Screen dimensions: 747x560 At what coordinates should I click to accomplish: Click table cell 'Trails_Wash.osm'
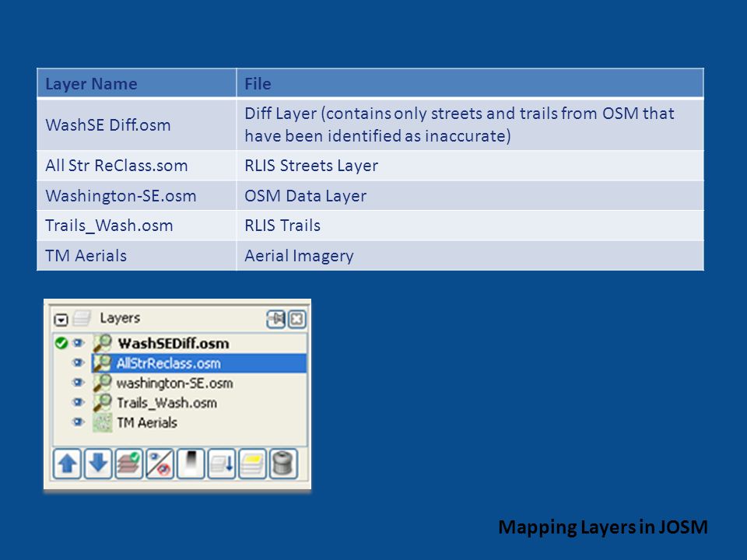point(137,226)
